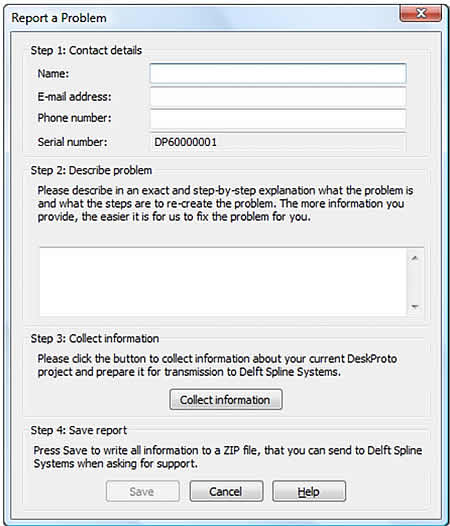Select the Phone number input field
The image size is (450, 526).
278,119
